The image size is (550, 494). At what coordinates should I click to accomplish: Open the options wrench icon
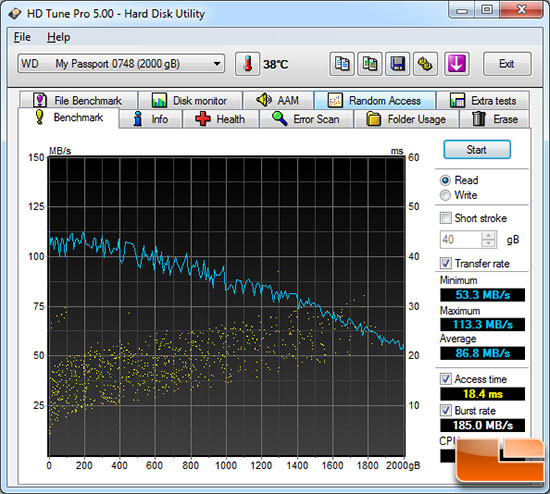click(425, 64)
